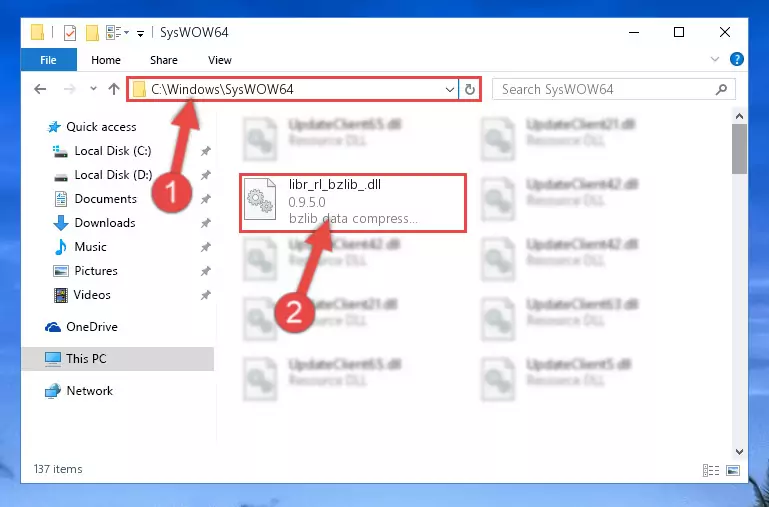Viewport: 769px width, 507px height.
Task: Go up one folder level
Action: (114, 89)
